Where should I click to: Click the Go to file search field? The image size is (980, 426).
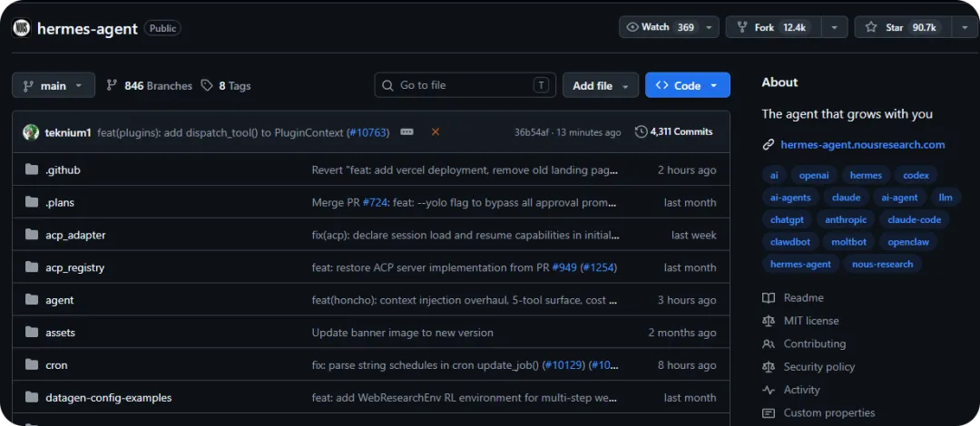(464, 85)
